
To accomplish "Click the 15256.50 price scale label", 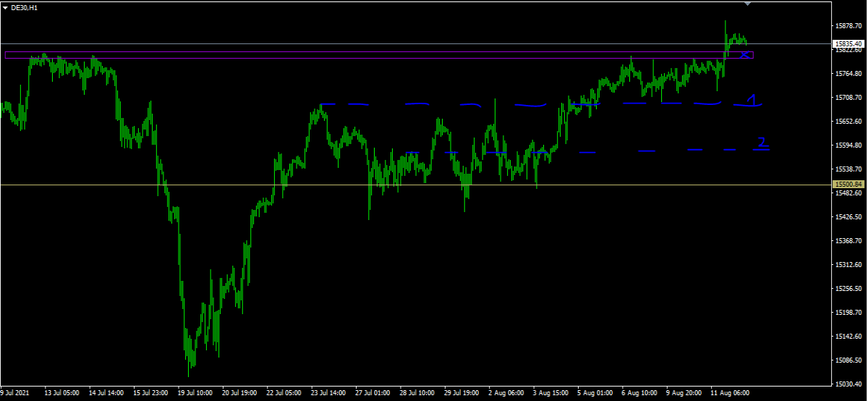I will click(x=848, y=289).
